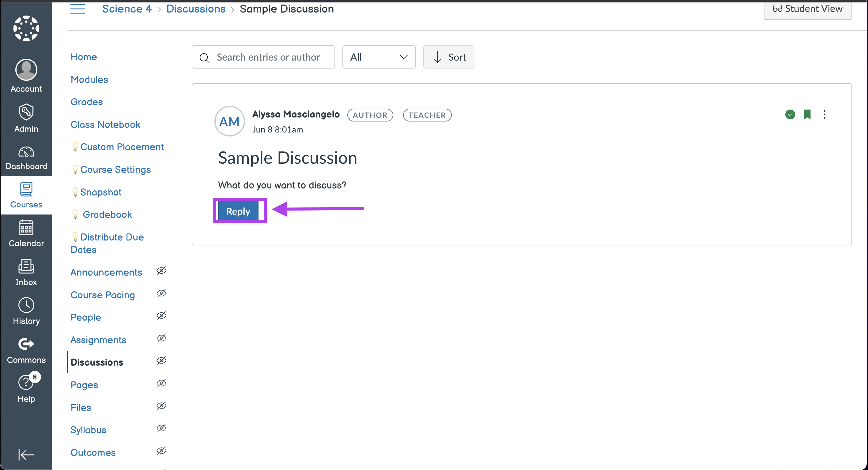The image size is (868, 470).
Task: Click the 'What do you want to discuss?' text
Action: click(x=282, y=185)
